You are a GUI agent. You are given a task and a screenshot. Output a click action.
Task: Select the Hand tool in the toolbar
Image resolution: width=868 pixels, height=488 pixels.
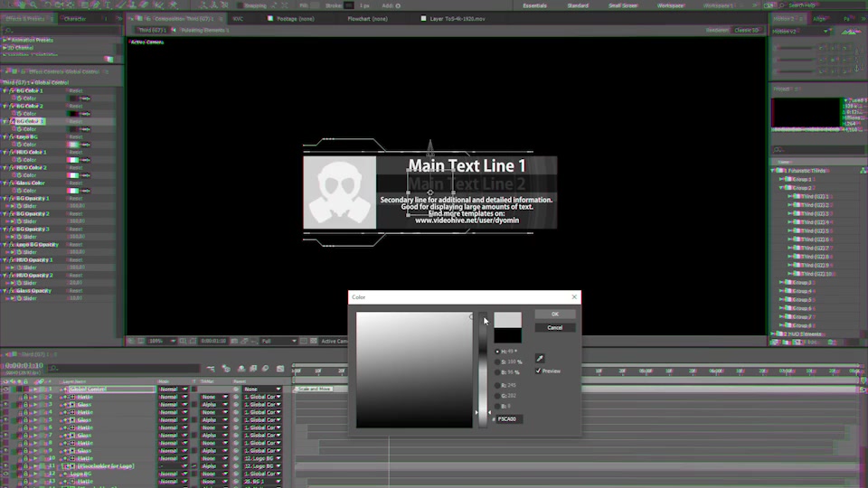[x=23, y=5]
